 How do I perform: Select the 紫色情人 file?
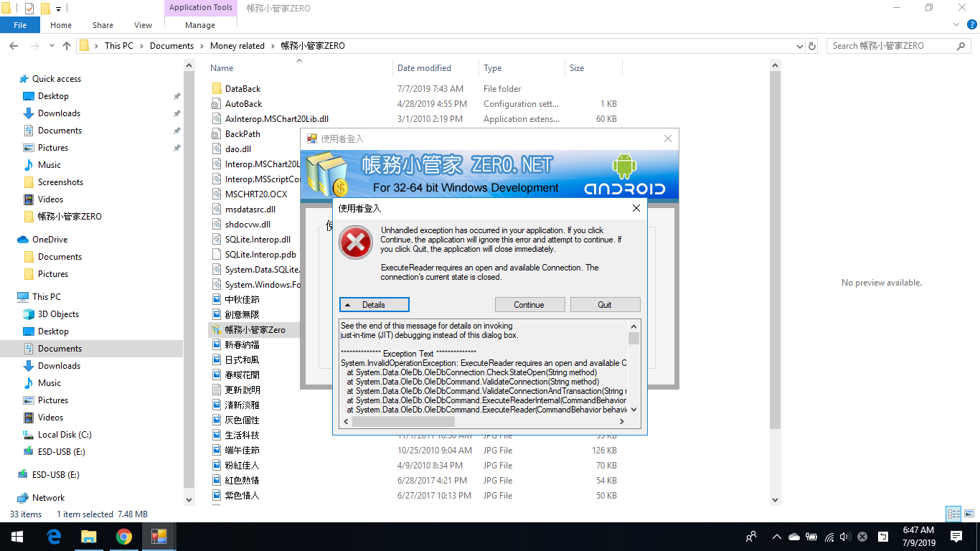pyautogui.click(x=242, y=496)
